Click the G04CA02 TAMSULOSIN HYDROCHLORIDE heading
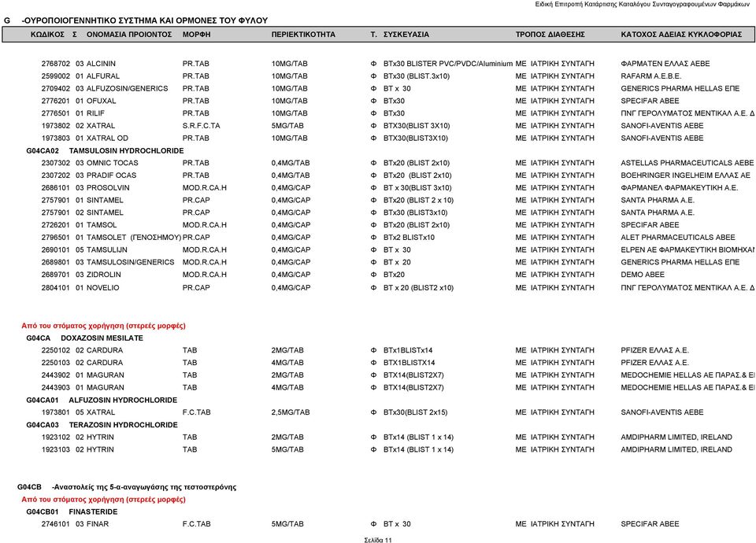 (x=105, y=151)
